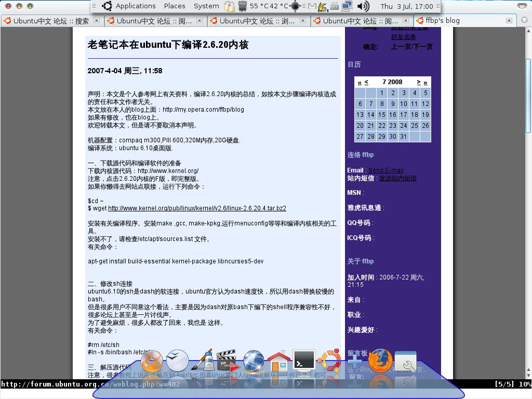Click the vertical scrollbar thumb
The image size is (532, 399).
pos(528,96)
